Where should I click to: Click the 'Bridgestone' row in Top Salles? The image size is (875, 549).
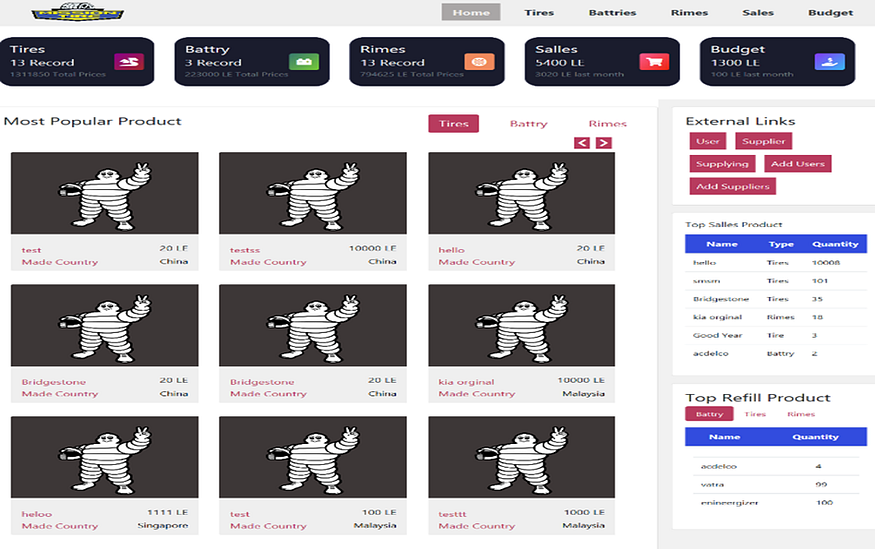point(776,299)
